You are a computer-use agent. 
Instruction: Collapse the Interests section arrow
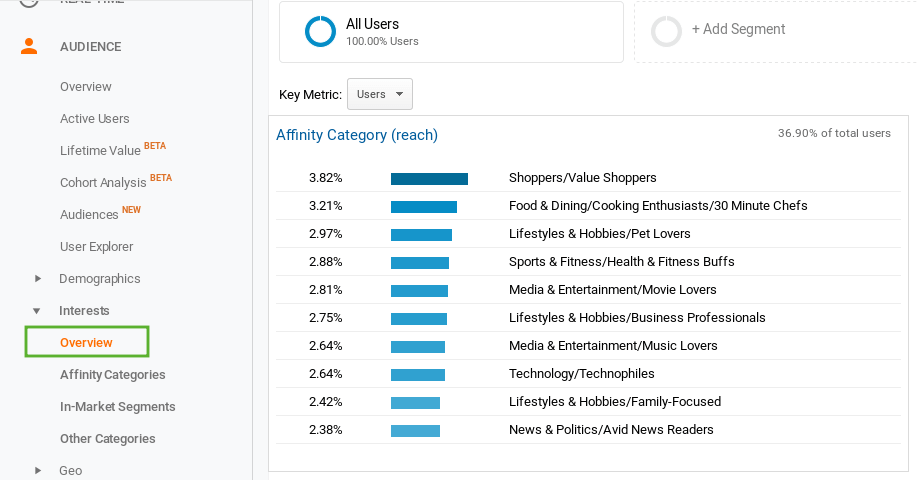tap(36, 311)
